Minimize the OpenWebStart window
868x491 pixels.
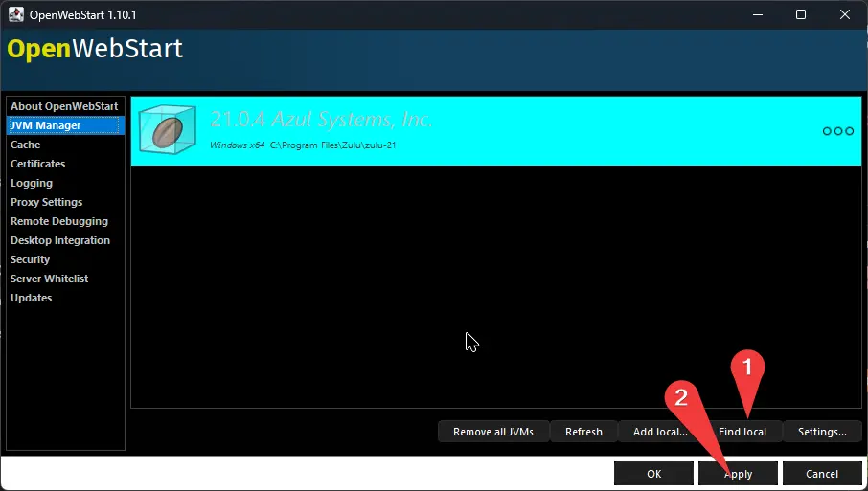758,14
